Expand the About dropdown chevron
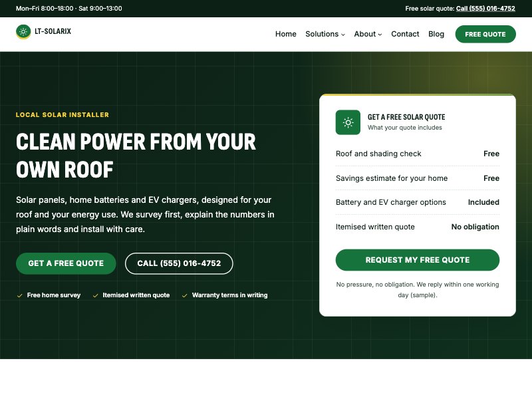 pyautogui.click(x=380, y=35)
